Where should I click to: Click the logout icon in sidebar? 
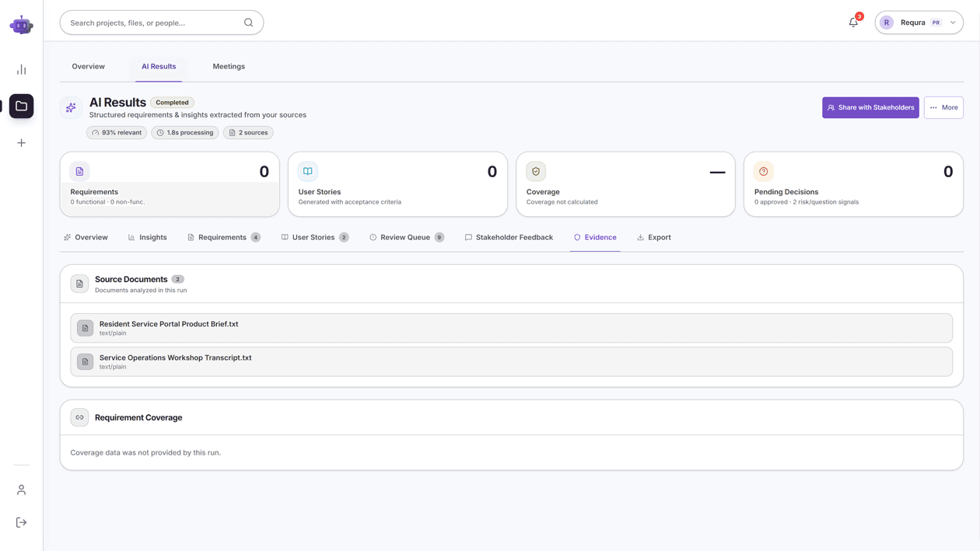(21, 523)
